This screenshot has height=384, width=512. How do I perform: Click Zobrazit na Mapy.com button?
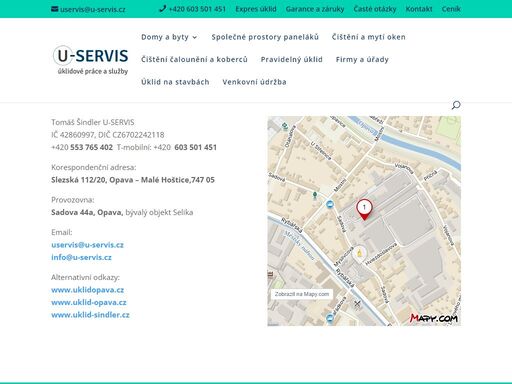[x=302, y=294]
